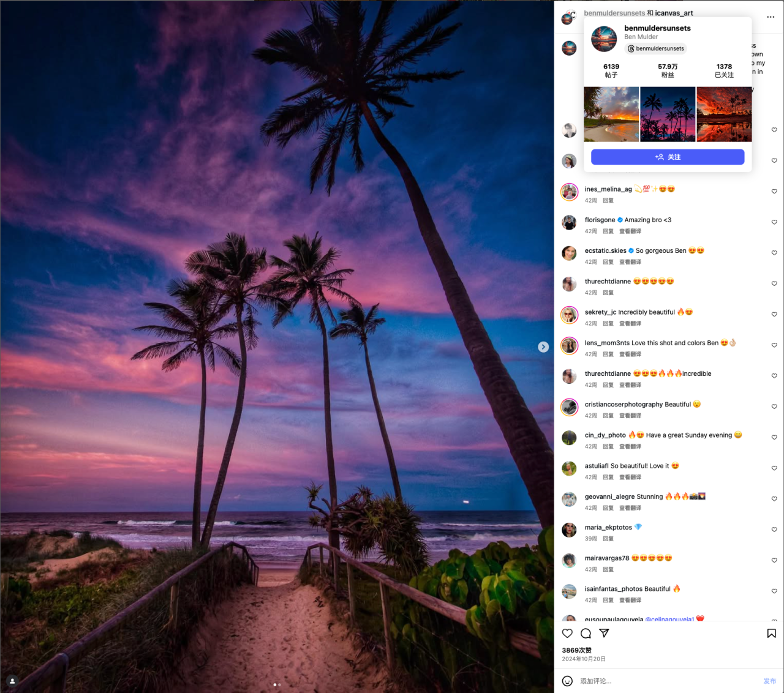
Task: Select the second carousel dot indicator
Action: pos(280,684)
